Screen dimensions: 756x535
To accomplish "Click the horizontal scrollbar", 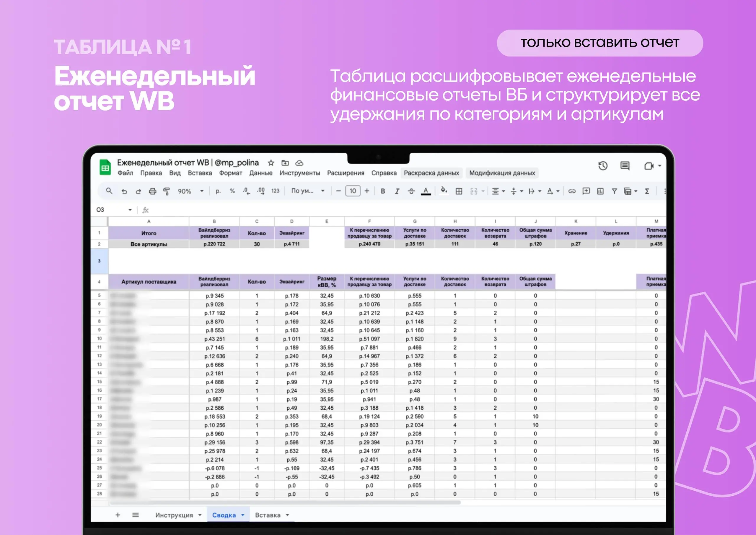I will [285, 503].
